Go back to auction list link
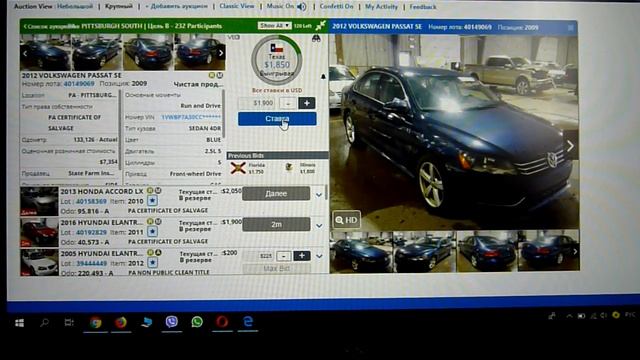The width and height of the screenshot is (640, 360). click(51, 26)
